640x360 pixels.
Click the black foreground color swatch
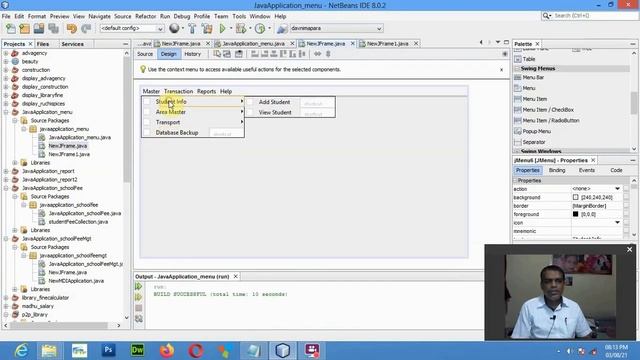coord(576,214)
